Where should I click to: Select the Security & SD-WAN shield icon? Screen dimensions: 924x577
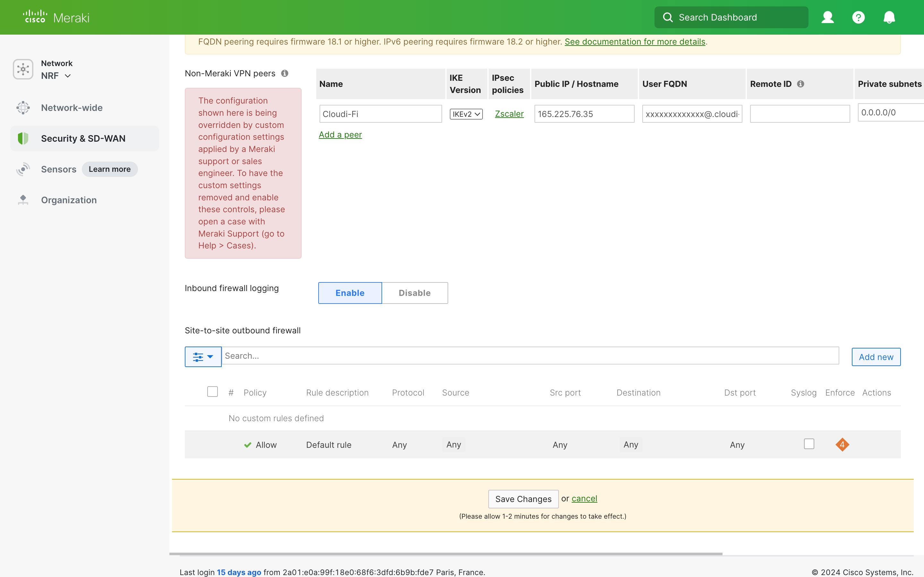(x=23, y=138)
